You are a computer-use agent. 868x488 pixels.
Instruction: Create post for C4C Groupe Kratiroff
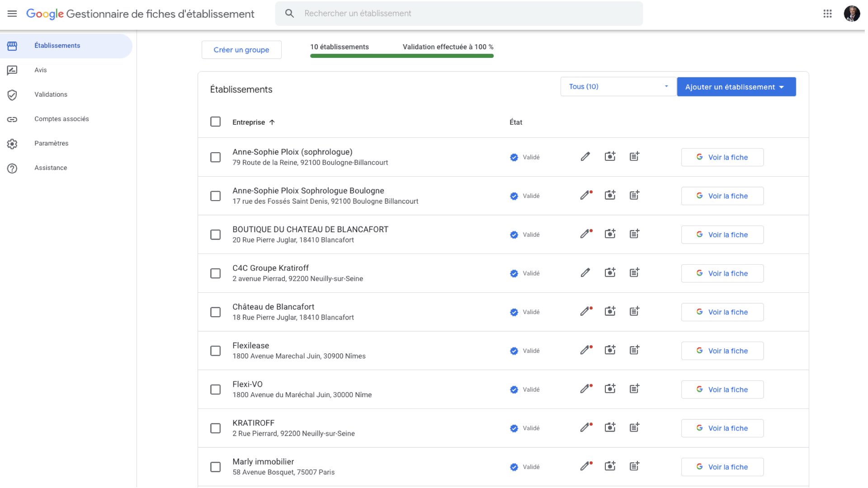tap(635, 272)
